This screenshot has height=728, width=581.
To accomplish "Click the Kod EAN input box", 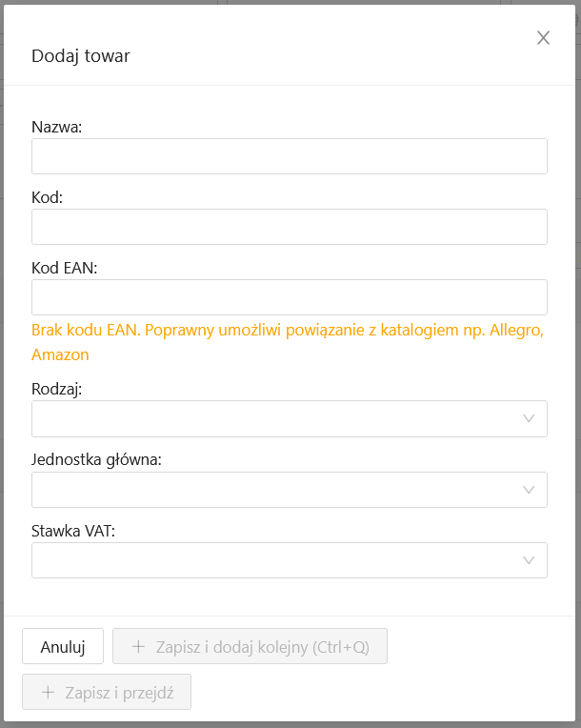I will click(x=289, y=297).
